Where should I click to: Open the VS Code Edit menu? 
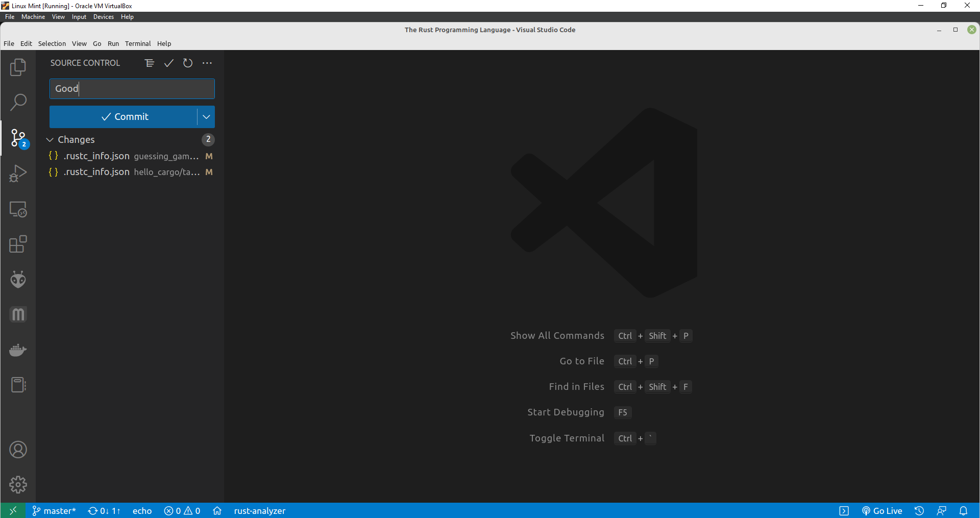tap(26, 43)
